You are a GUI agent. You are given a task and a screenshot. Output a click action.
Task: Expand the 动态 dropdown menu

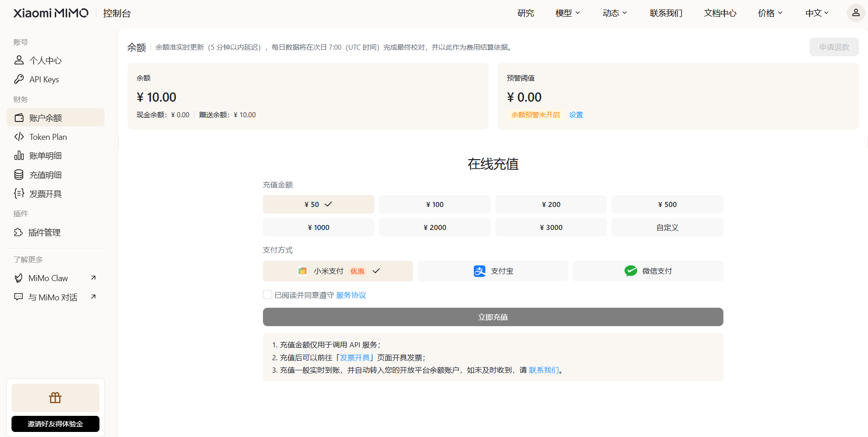[x=615, y=13]
